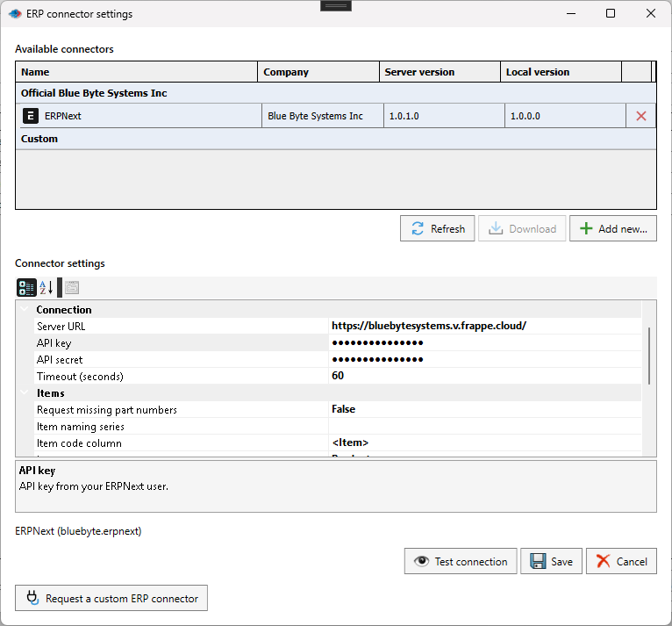Click Request missing part numbers label

(107, 410)
